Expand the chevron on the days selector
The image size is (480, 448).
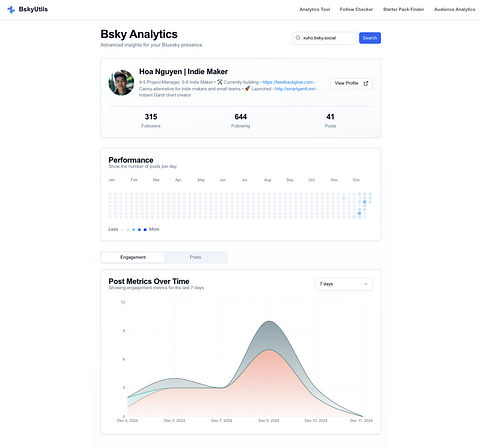366,284
